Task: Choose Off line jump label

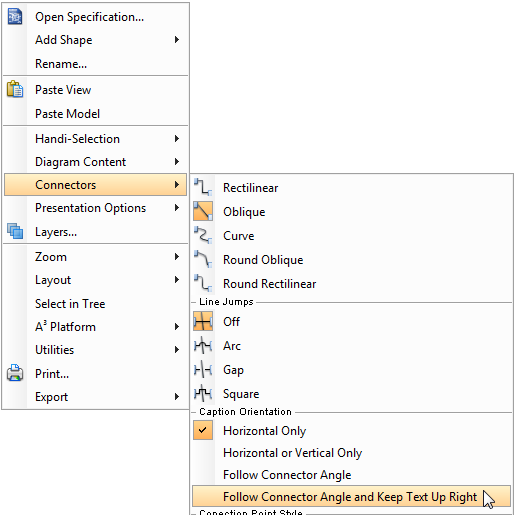Action: pyautogui.click(x=231, y=321)
